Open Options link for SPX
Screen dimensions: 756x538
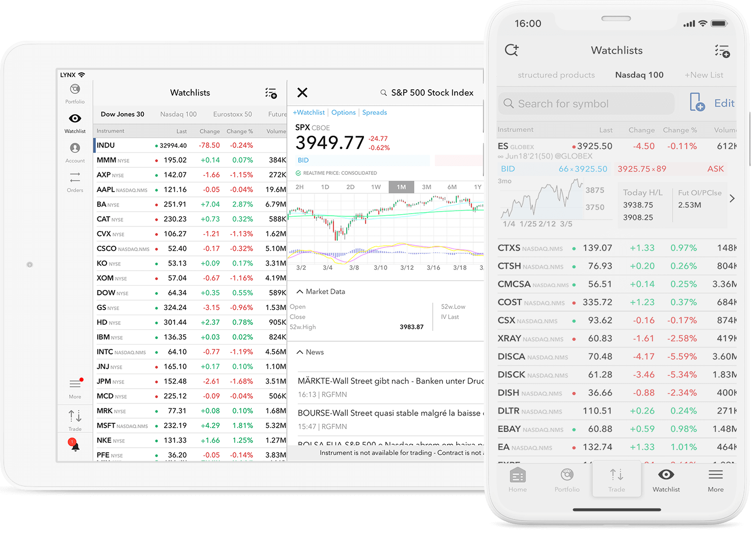click(344, 113)
